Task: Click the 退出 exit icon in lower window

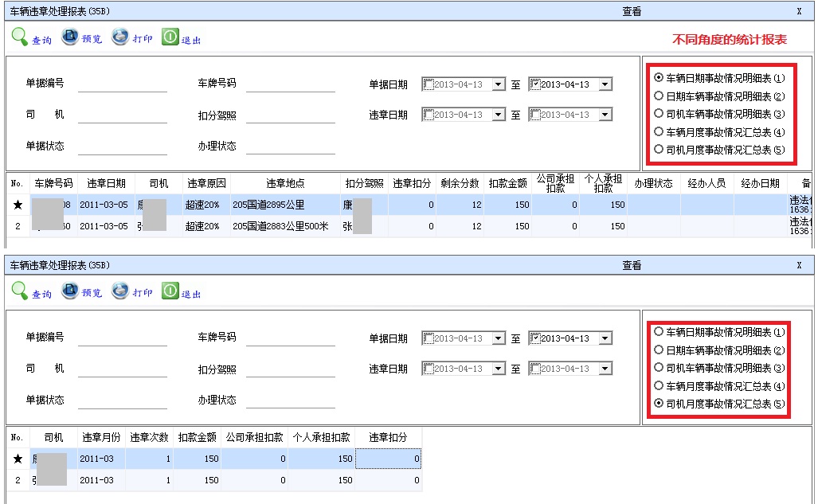Action: click(x=170, y=291)
